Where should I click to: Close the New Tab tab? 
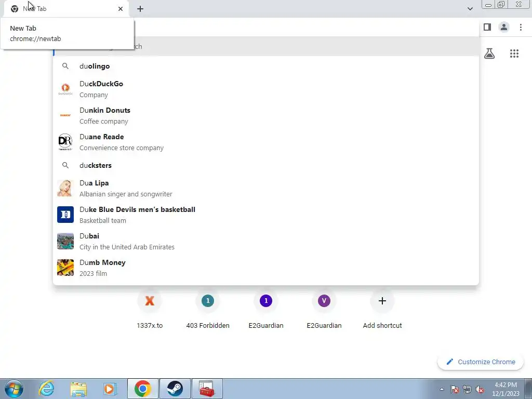click(121, 9)
